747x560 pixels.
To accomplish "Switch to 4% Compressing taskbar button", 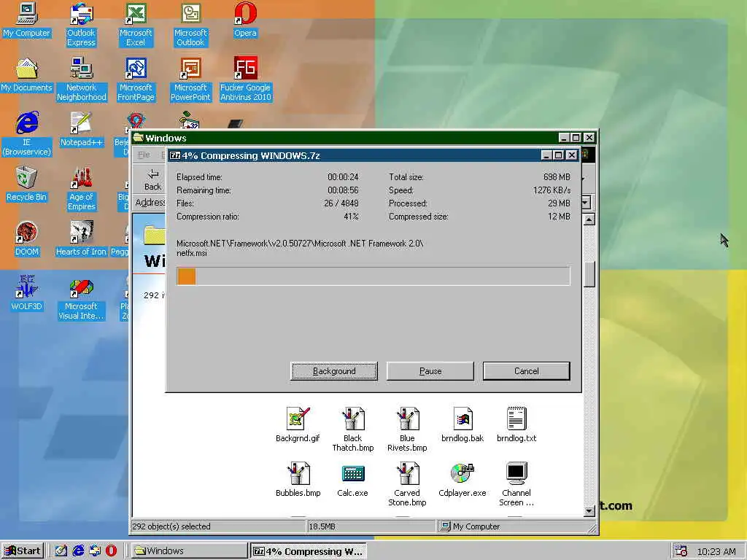I will point(309,551).
